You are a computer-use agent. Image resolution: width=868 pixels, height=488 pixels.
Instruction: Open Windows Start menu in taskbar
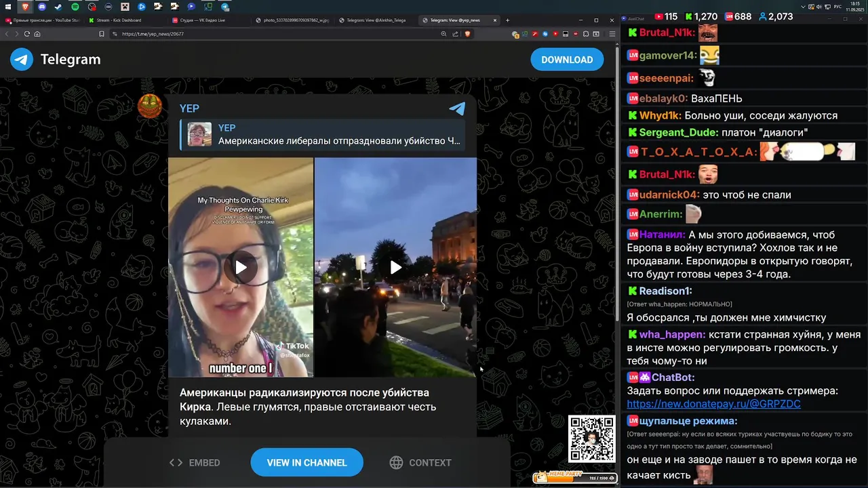(8, 6)
